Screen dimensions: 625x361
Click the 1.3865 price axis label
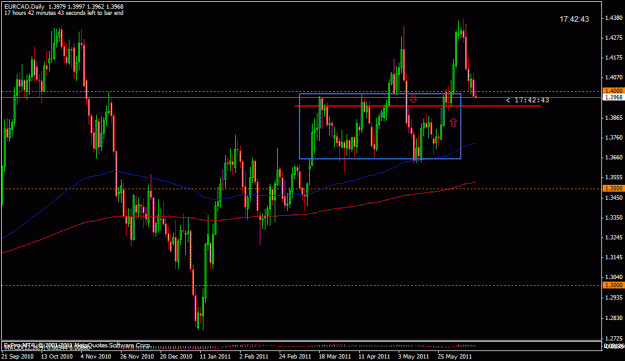[614, 118]
